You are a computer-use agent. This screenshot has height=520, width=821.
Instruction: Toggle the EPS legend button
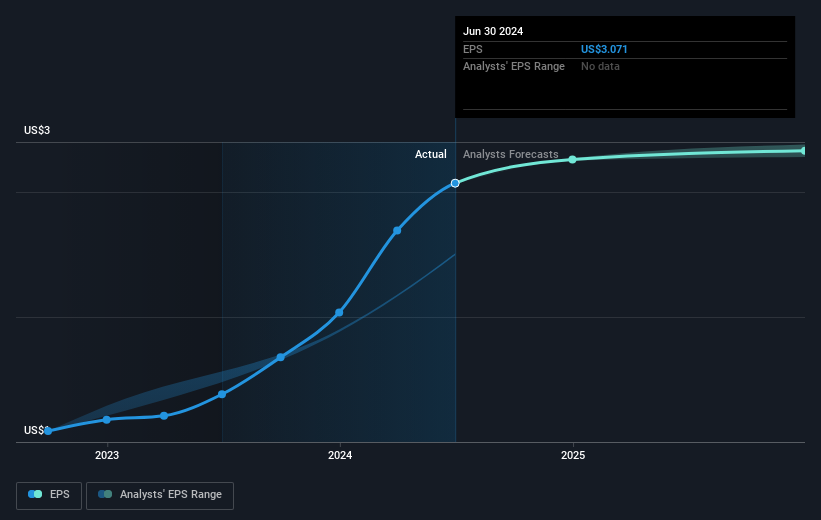coord(49,495)
